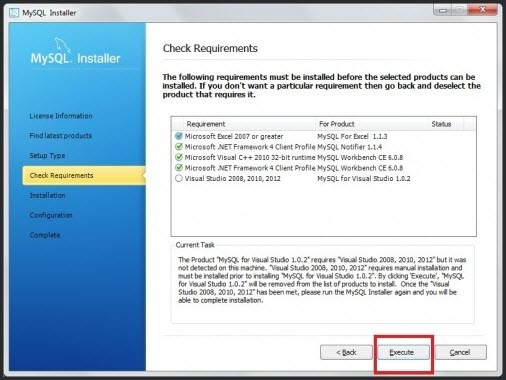Open the Complete step
The image size is (506, 380).
pos(45,235)
